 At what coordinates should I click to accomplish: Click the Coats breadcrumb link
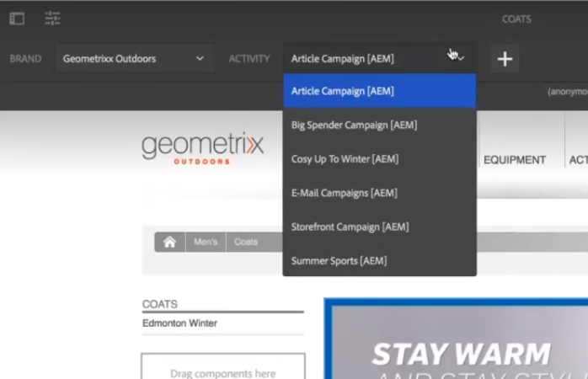246,242
